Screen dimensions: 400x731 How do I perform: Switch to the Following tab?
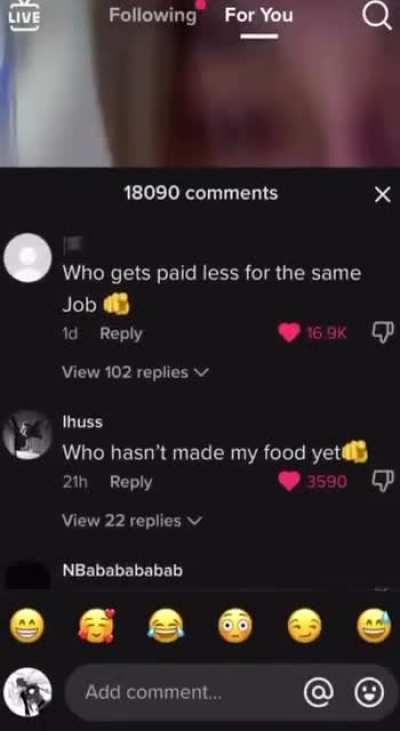click(152, 15)
